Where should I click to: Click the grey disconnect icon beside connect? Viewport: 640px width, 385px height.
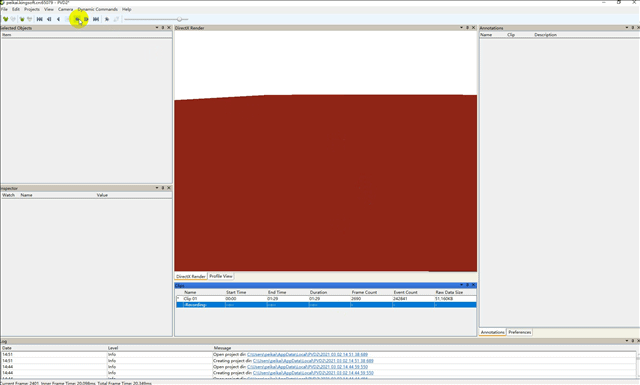point(13,19)
